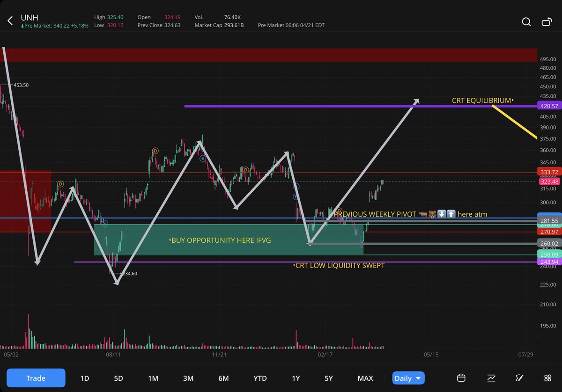
Task: Open the calendar events icon
Action: (461, 378)
